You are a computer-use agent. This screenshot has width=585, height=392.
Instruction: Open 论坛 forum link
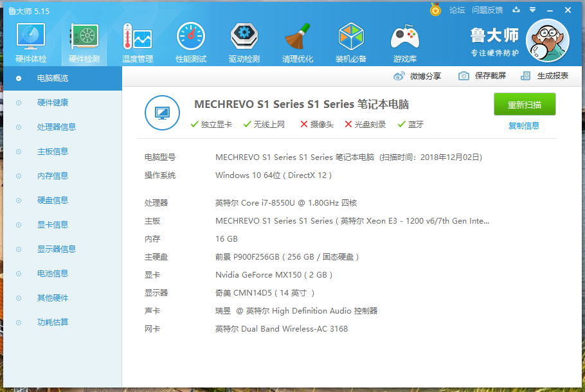[457, 10]
